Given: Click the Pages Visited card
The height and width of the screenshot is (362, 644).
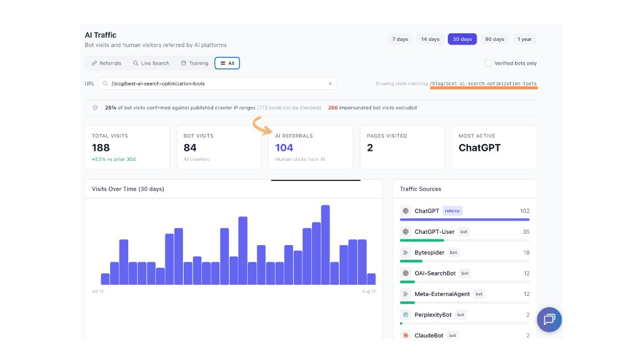Looking at the screenshot, I should coord(402,147).
